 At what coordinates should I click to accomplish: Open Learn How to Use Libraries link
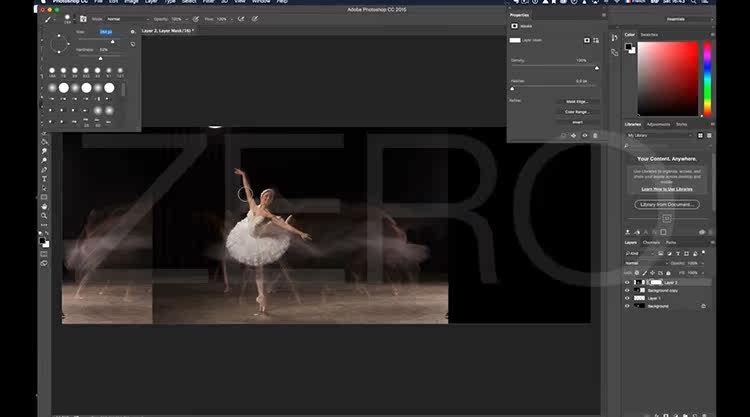[x=667, y=189]
